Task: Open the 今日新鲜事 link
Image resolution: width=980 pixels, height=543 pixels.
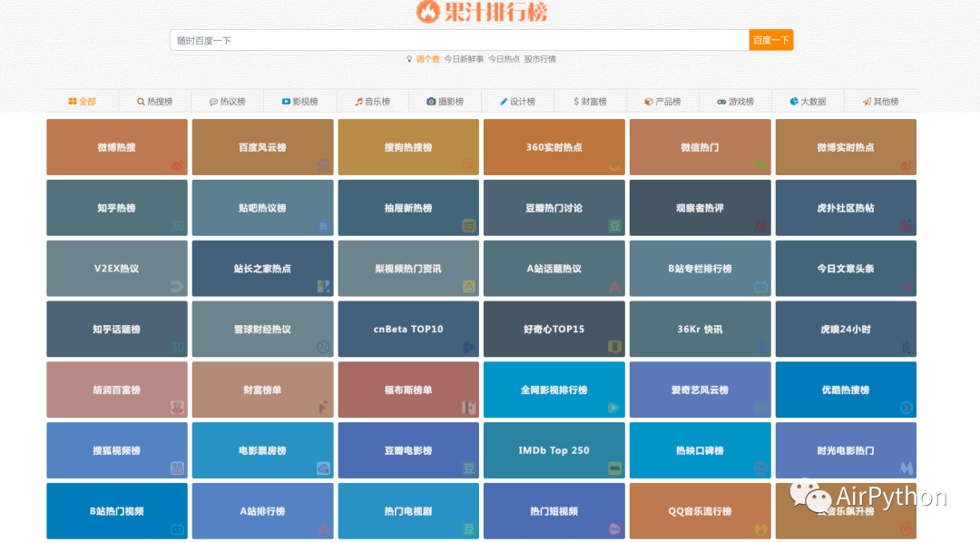Action: [464, 59]
